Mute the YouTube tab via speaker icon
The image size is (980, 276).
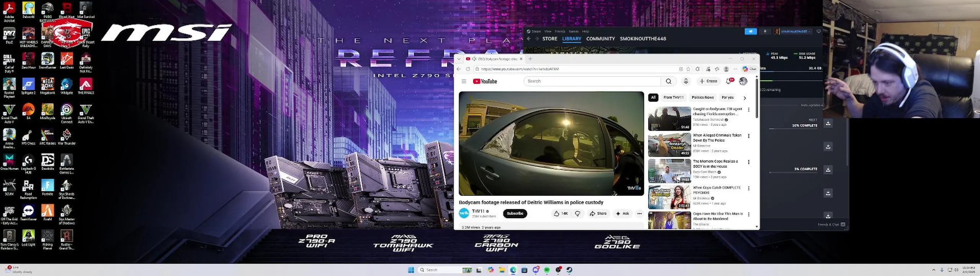(474, 59)
